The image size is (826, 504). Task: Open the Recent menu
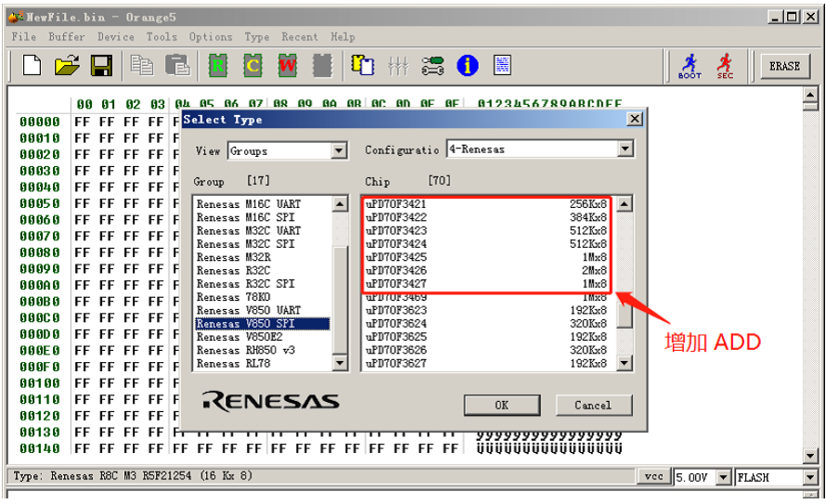click(x=299, y=37)
